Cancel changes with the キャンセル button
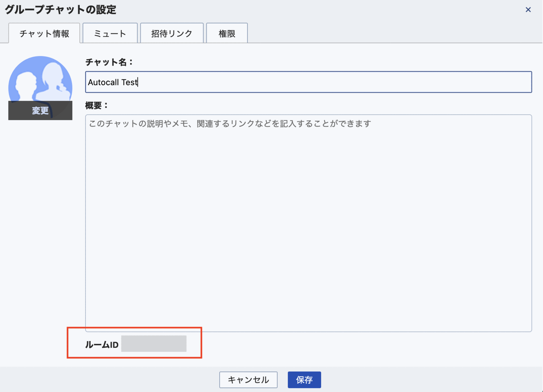This screenshot has width=543, height=392. click(x=248, y=379)
